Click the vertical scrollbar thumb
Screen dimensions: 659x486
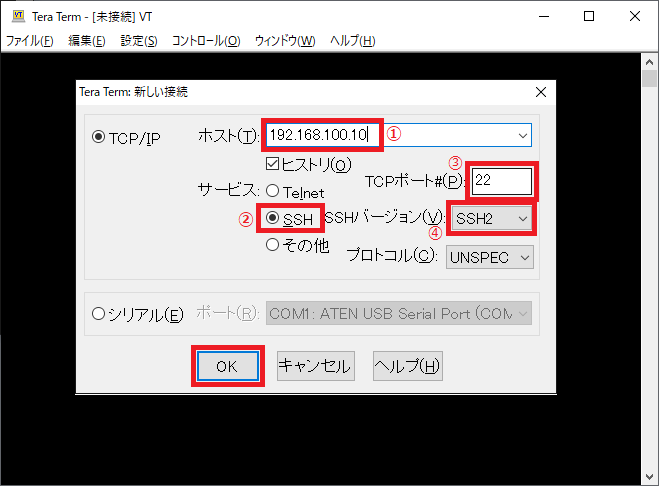tap(649, 79)
